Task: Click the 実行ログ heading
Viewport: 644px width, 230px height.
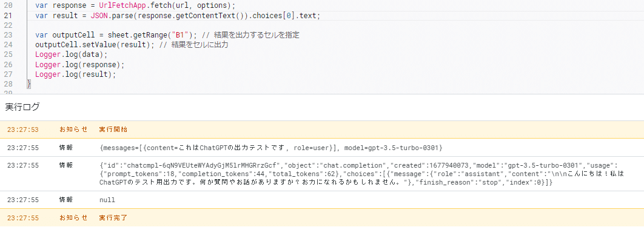Action: (22, 107)
